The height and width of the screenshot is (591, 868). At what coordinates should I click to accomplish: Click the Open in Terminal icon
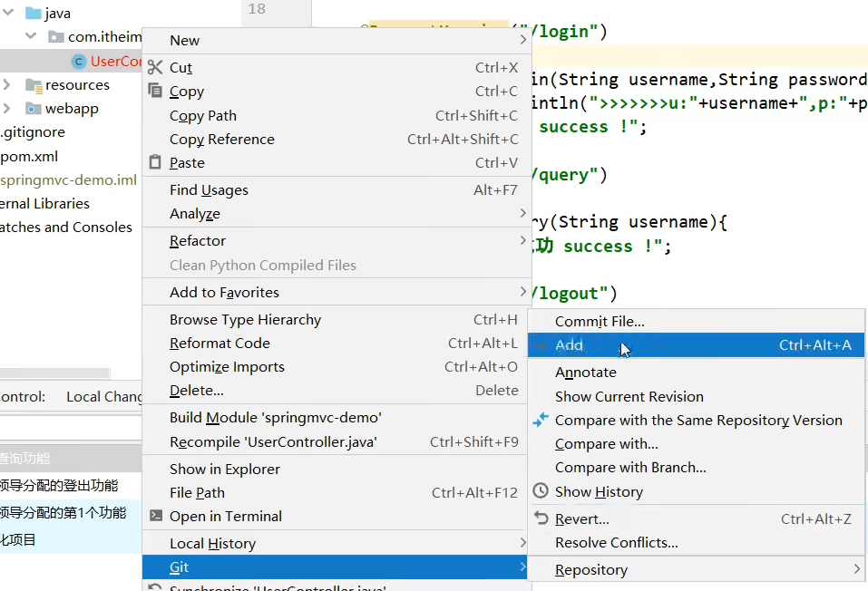click(156, 516)
